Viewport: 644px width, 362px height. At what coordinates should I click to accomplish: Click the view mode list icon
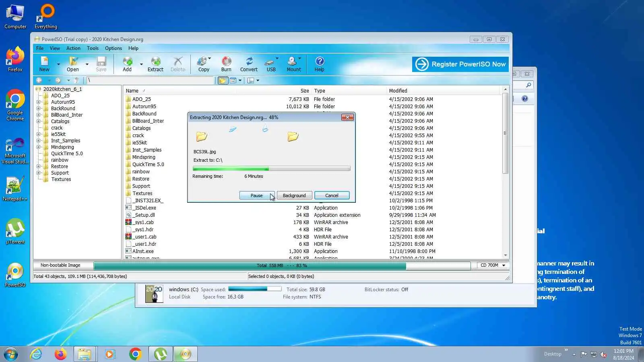pyautogui.click(x=233, y=80)
